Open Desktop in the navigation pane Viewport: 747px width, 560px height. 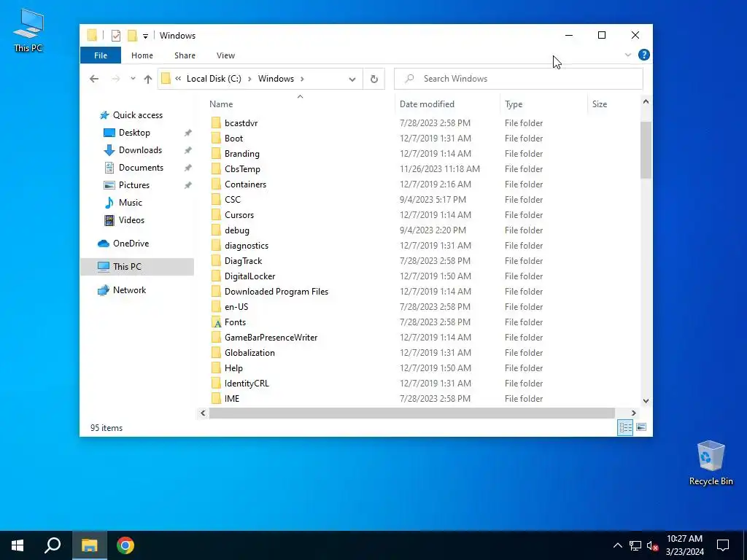(x=134, y=133)
